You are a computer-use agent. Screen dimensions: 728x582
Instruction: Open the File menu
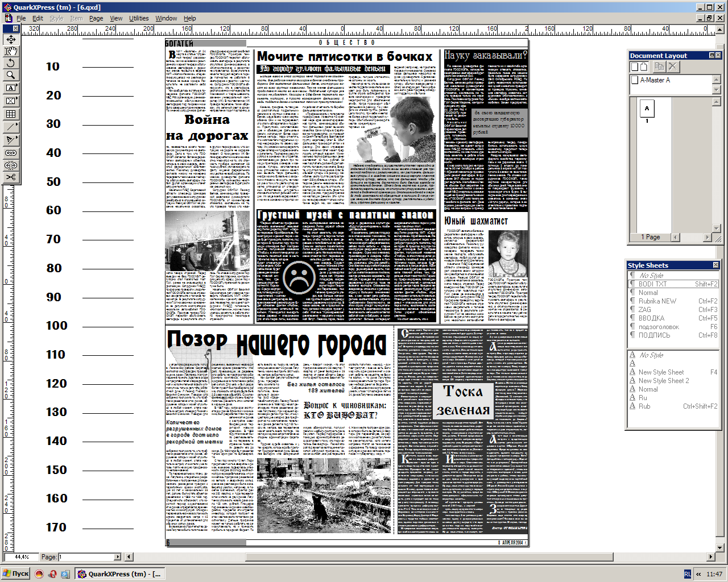tap(21, 18)
